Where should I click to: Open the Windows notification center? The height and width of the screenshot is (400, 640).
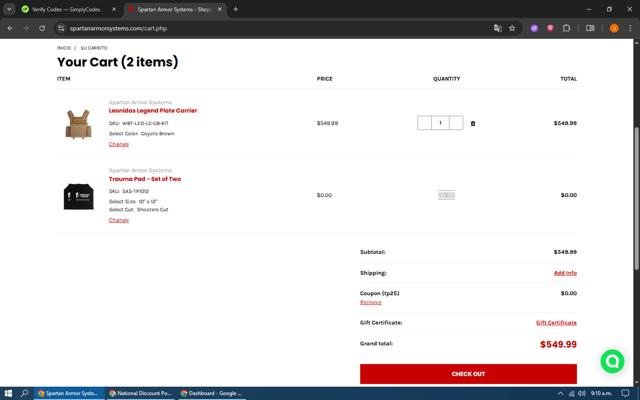click(625, 393)
